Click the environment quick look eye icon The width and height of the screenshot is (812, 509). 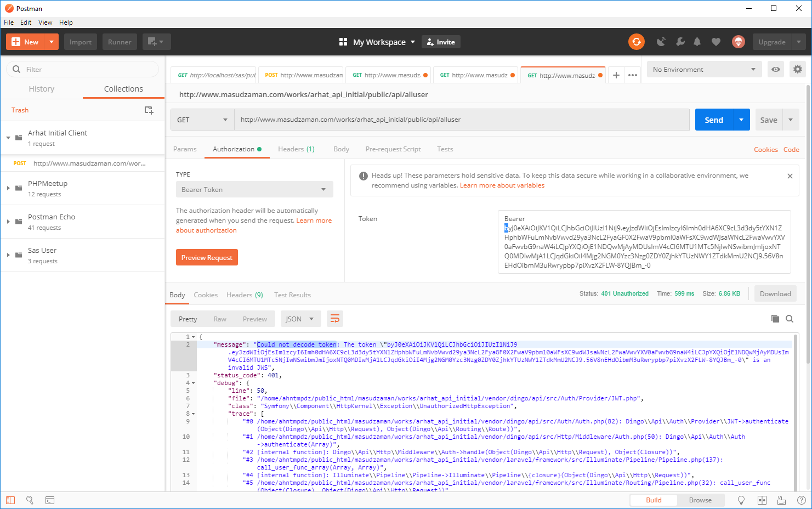coord(775,70)
